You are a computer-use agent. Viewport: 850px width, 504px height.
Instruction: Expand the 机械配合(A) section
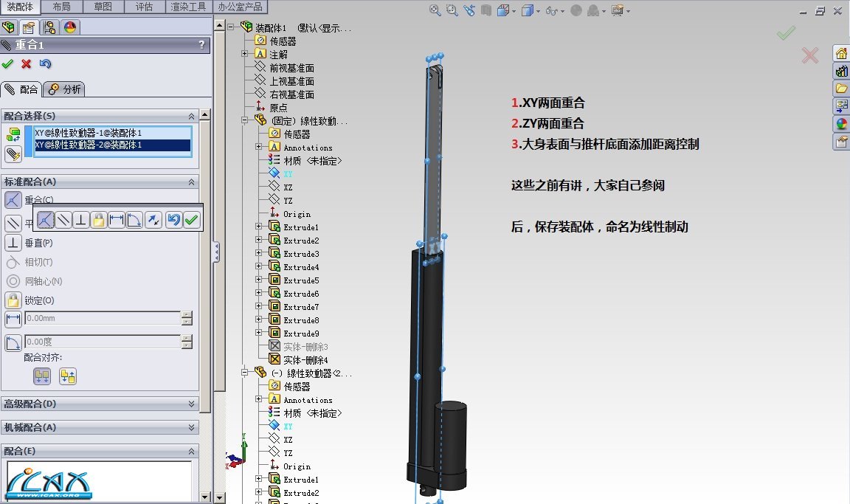point(191,427)
